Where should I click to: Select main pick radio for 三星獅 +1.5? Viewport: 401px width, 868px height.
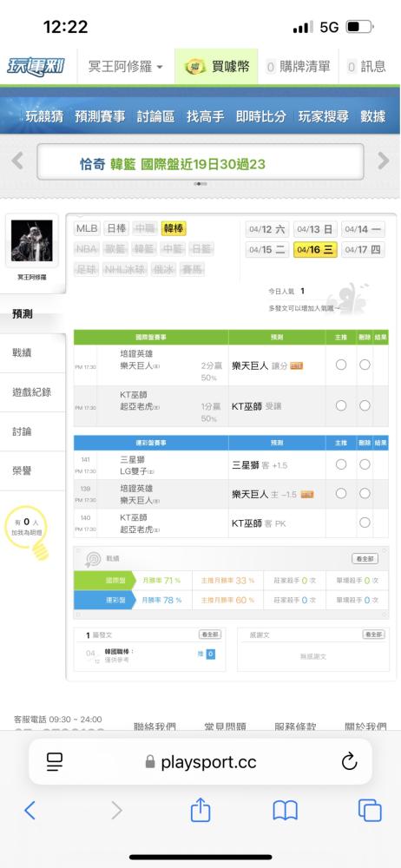(x=340, y=464)
